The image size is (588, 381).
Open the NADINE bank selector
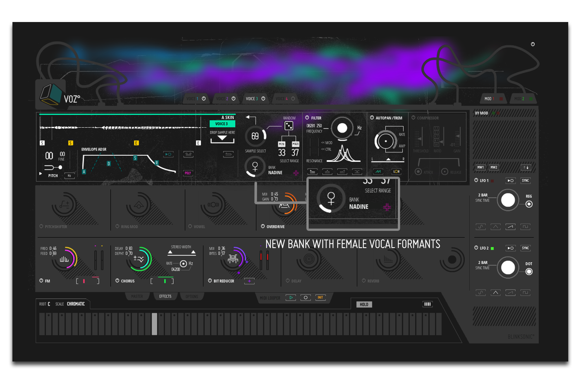[275, 173]
